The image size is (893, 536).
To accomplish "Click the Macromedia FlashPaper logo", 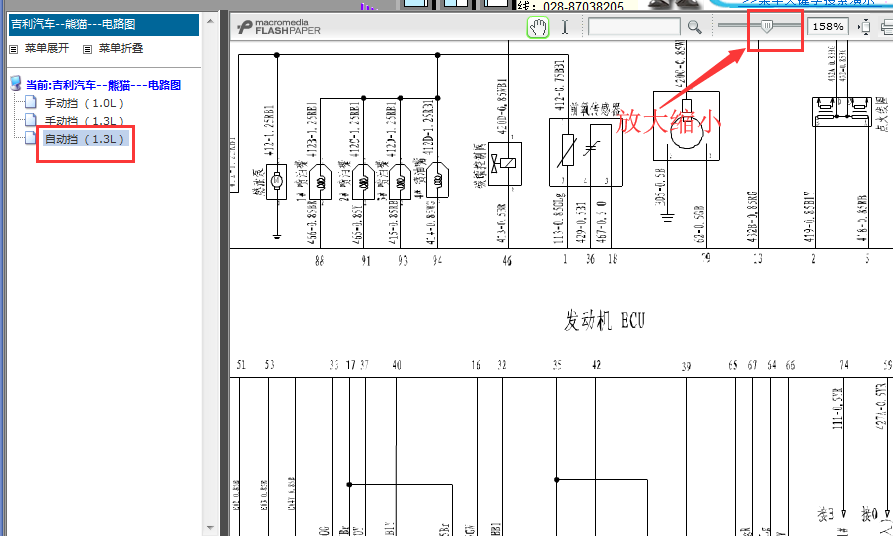I will click(x=279, y=27).
